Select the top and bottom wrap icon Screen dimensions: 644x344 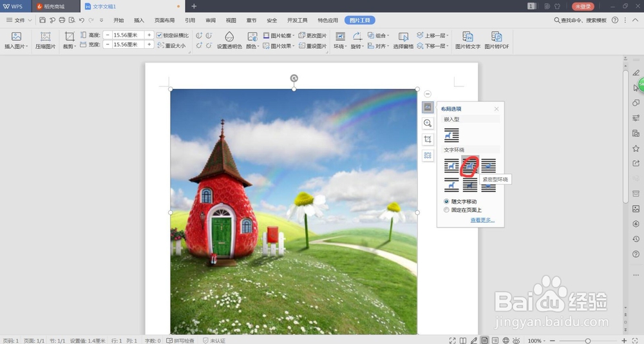point(451,185)
